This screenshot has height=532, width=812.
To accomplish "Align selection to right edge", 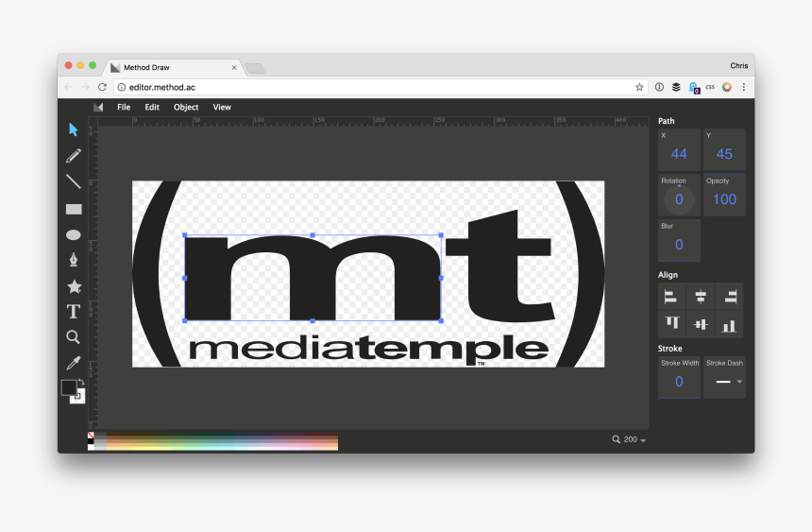I will click(730, 297).
